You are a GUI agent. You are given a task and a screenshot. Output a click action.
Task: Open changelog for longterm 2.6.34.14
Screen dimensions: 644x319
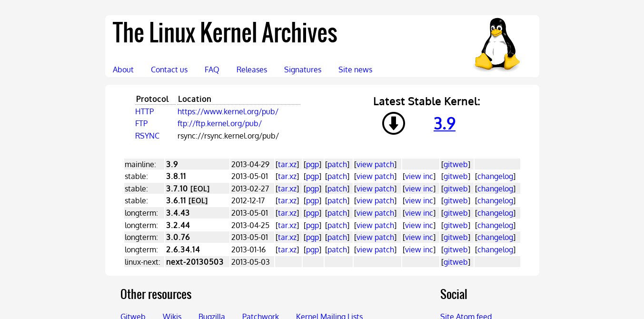[x=495, y=249]
